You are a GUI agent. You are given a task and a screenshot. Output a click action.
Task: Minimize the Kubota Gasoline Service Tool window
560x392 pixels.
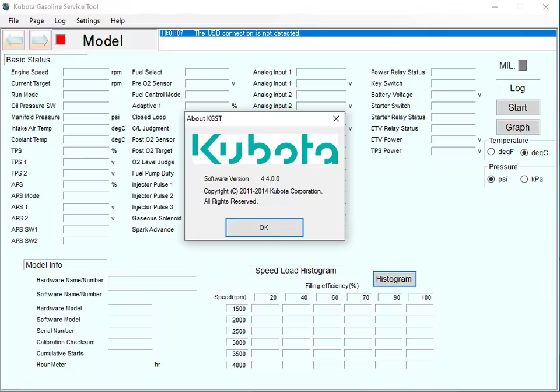495,7
